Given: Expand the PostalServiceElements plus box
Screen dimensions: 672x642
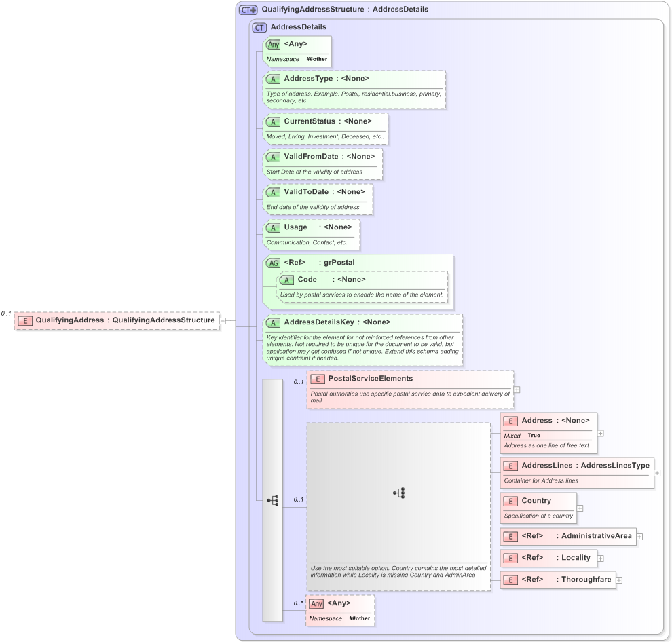Looking at the screenshot, I should (517, 390).
